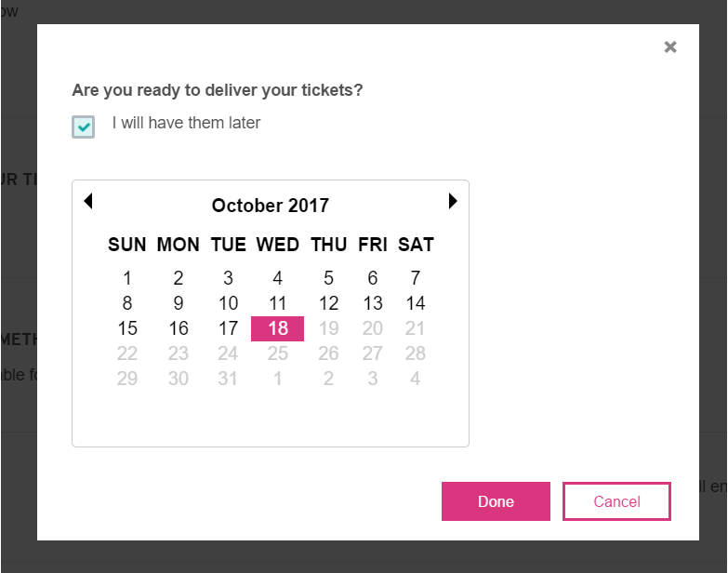Viewport: 728px width, 573px height.
Task: Choose October 16 in the calendar
Action: click(x=179, y=328)
